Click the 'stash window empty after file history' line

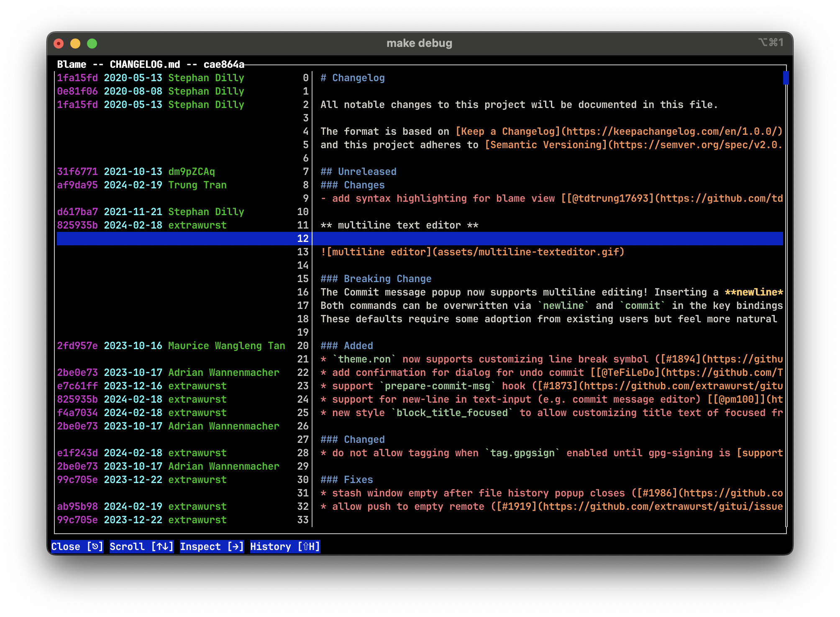click(552, 493)
